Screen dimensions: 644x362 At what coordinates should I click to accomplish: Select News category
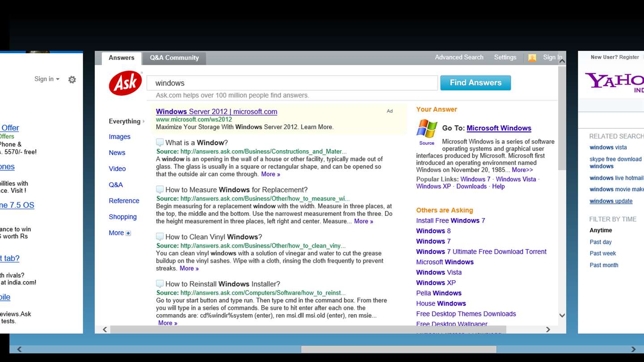click(x=117, y=153)
